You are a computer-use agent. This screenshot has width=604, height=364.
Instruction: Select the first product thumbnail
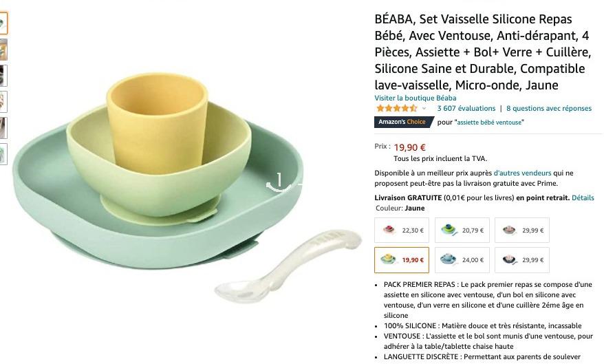pos(3,23)
